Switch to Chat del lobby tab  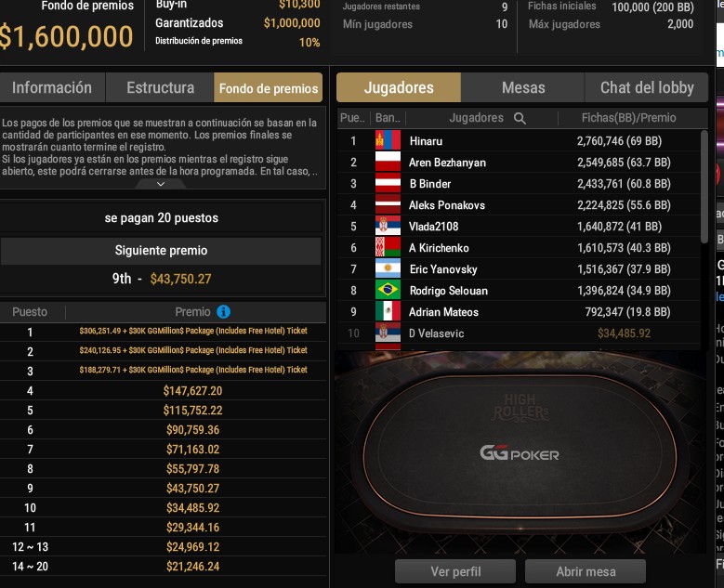pyautogui.click(x=647, y=87)
